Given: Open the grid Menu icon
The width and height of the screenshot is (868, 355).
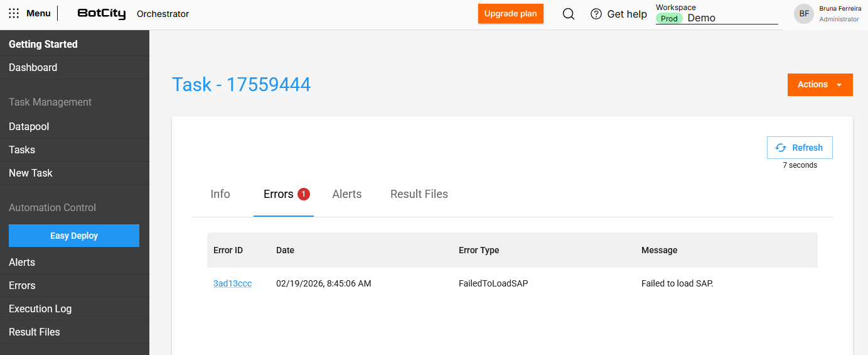Looking at the screenshot, I should tap(14, 13).
